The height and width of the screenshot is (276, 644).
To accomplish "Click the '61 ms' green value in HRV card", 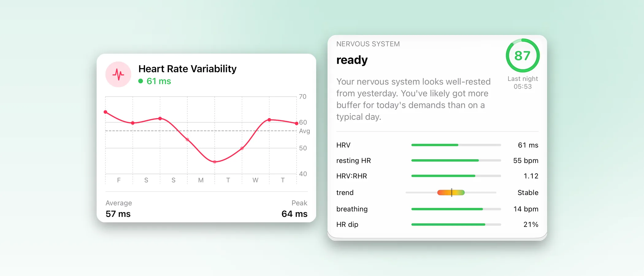I will coord(159,81).
